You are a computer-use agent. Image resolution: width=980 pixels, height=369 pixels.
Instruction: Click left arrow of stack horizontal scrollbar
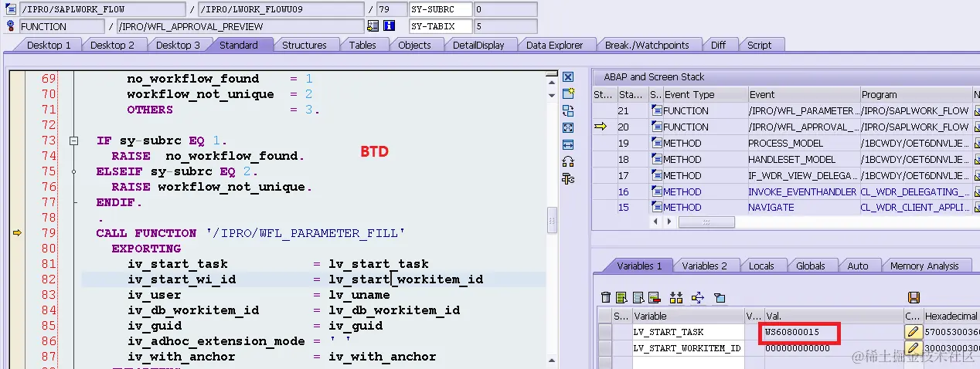657,222
